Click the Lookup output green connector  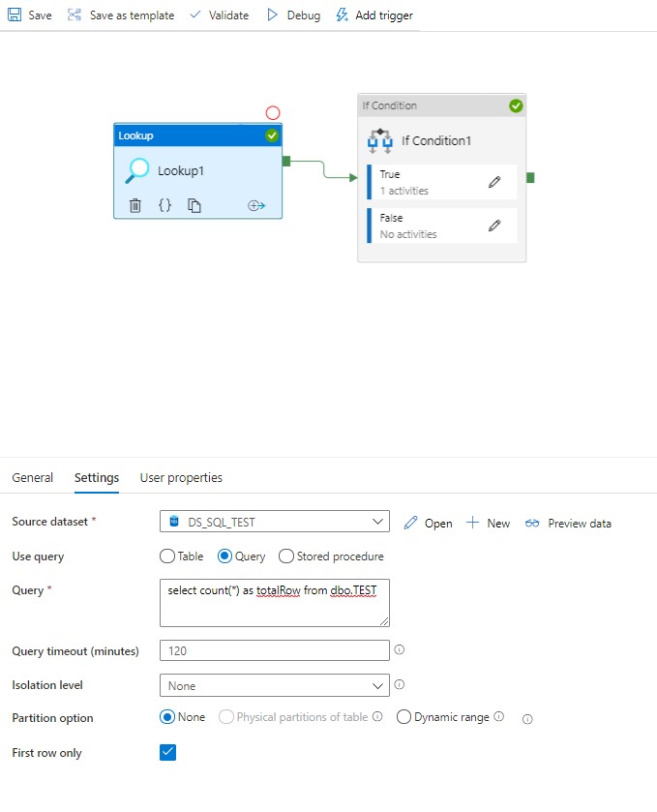pyautogui.click(x=286, y=161)
